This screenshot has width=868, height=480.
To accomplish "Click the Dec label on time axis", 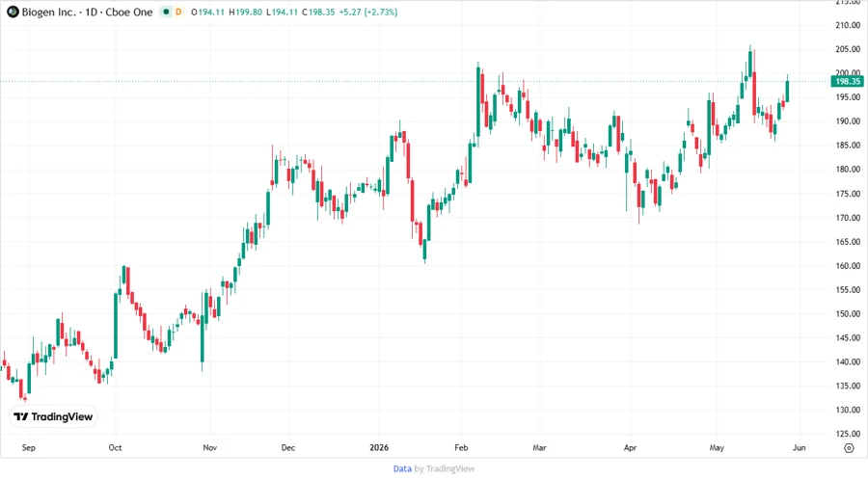I will pyautogui.click(x=287, y=447).
